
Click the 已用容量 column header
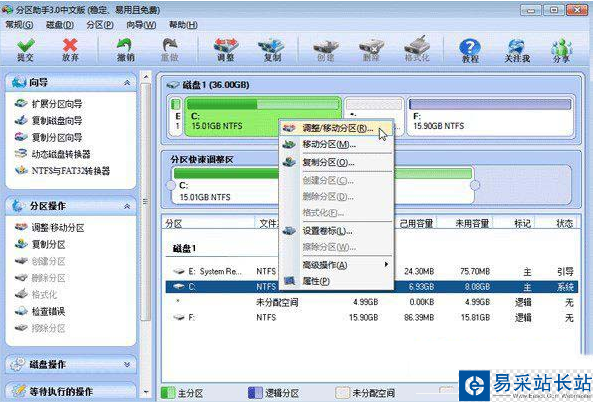pyautogui.click(x=416, y=224)
